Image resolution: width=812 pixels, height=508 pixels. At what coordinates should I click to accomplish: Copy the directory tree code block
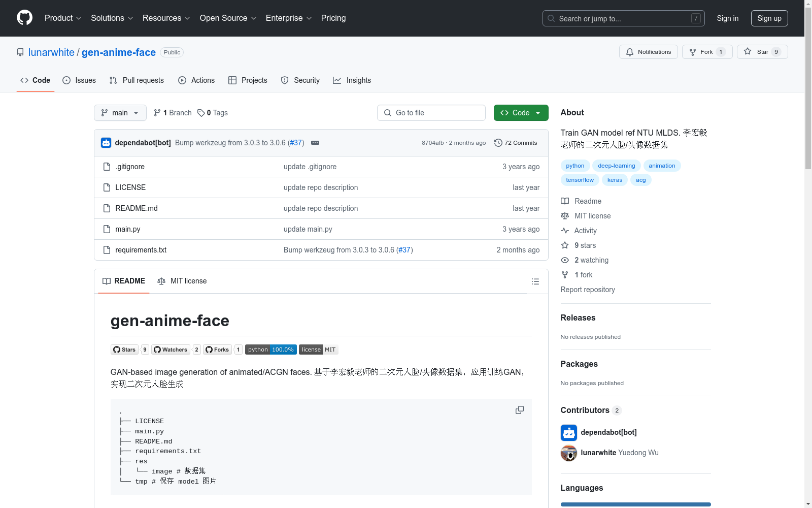520,410
